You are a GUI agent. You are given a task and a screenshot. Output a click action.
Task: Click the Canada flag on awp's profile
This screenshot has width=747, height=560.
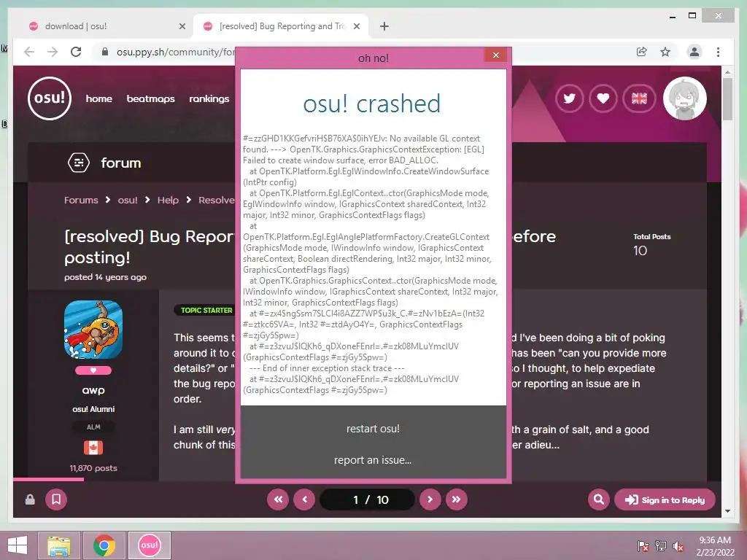93,448
